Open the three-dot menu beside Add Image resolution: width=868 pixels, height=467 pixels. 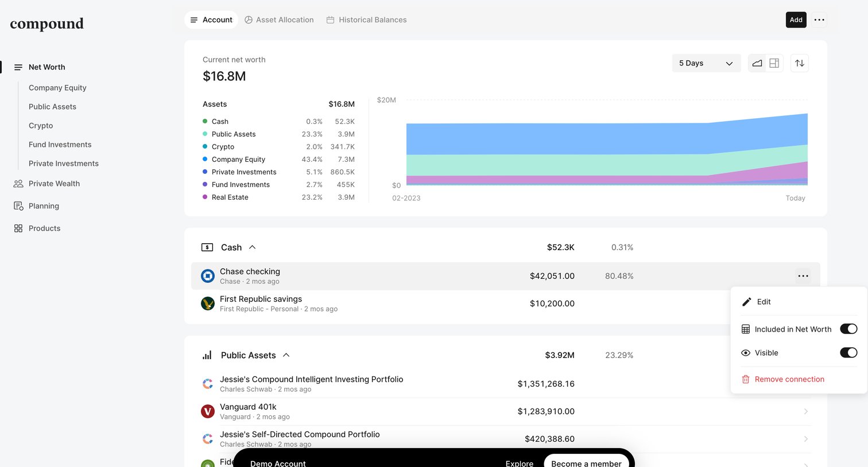click(x=819, y=20)
